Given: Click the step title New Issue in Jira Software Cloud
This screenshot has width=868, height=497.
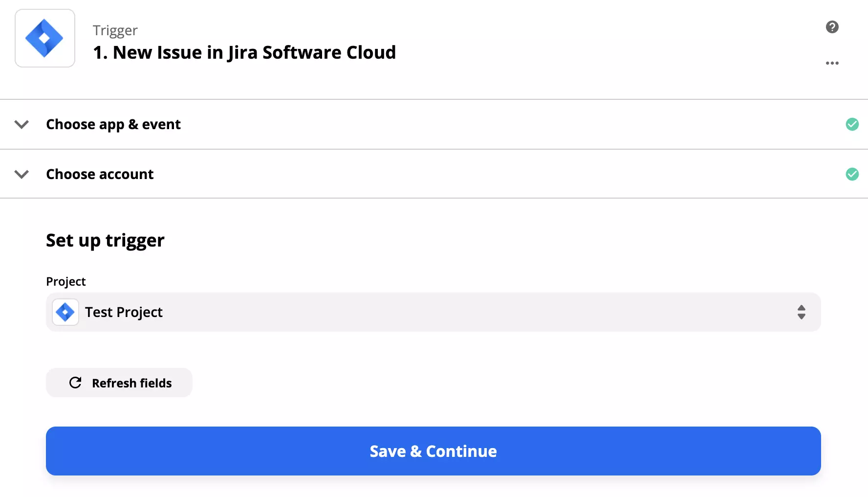Looking at the screenshot, I should (244, 52).
